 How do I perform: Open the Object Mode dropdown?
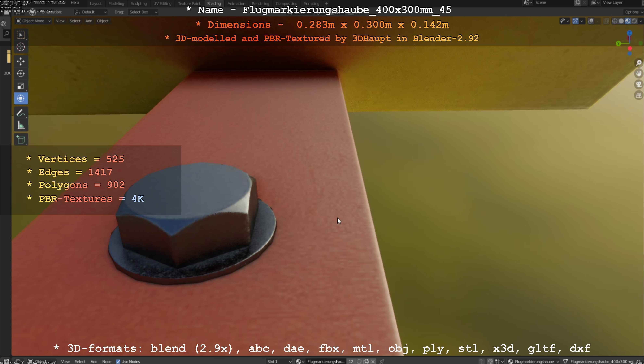pos(33,21)
